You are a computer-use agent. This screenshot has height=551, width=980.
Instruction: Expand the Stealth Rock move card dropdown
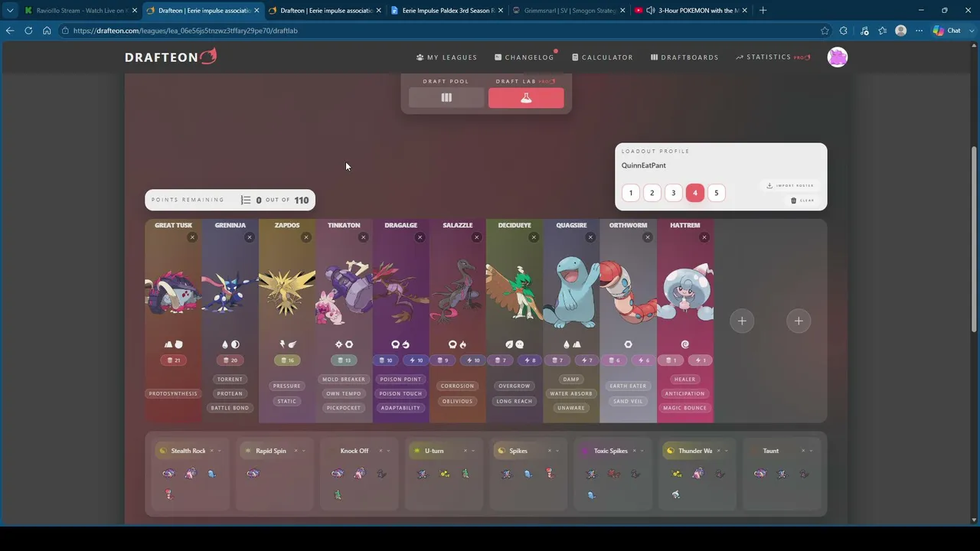(220, 451)
